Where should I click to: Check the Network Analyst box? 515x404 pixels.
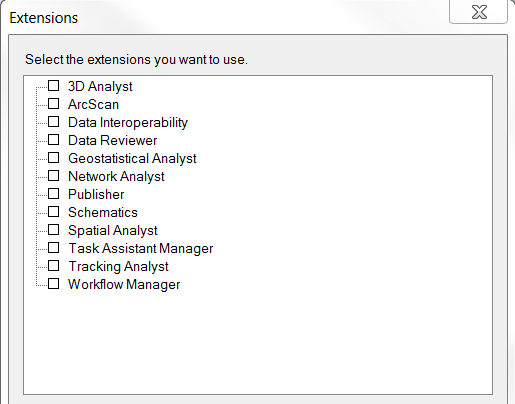point(54,176)
